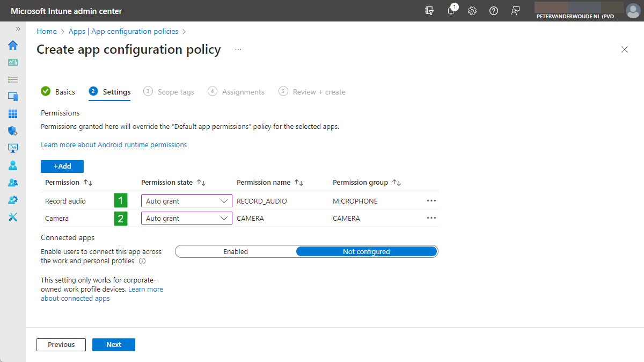
Task: Collapse the navigation sidebar with the chevron
Action: point(18,30)
